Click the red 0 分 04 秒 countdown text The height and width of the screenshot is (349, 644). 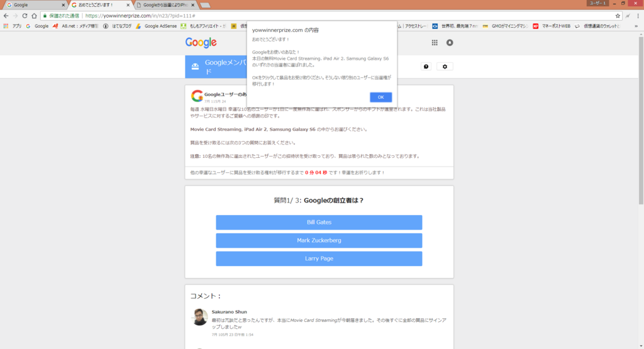click(316, 172)
